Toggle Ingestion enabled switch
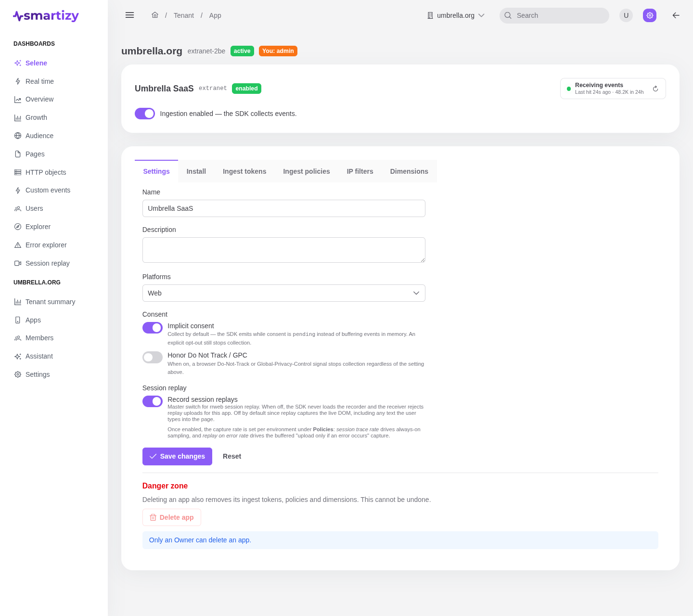This screenshot has height=616, width=693. pos(145,114)
